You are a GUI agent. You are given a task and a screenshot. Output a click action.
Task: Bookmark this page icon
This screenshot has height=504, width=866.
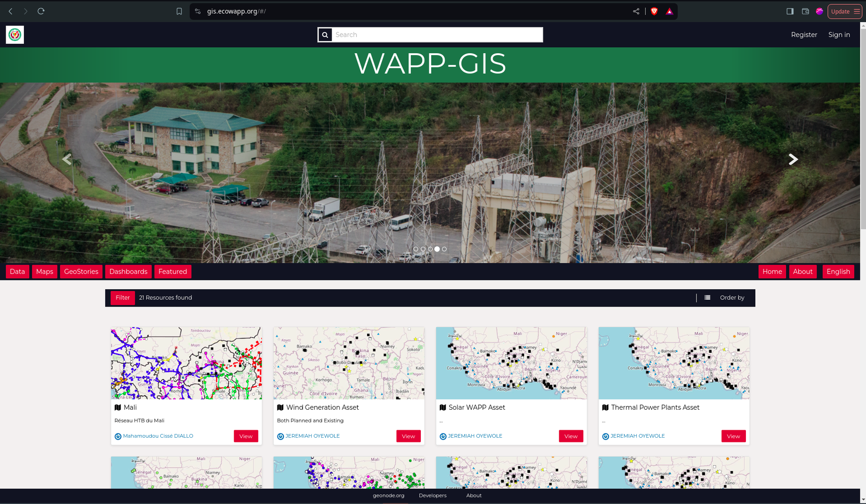tap(179, 11)
